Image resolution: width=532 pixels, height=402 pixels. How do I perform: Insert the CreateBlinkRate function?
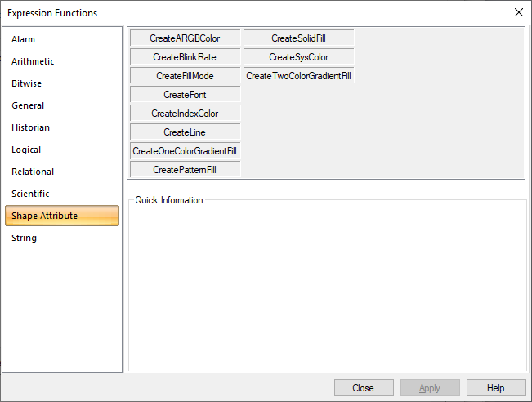(185, 57)
